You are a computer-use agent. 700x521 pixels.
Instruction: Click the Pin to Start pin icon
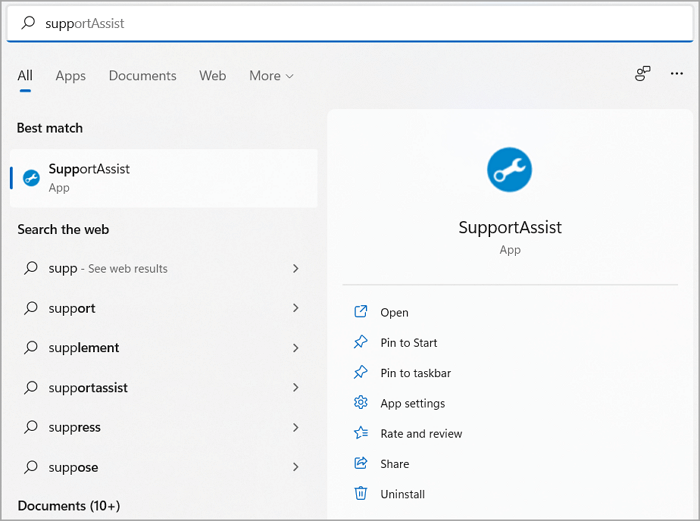[361, 342]
